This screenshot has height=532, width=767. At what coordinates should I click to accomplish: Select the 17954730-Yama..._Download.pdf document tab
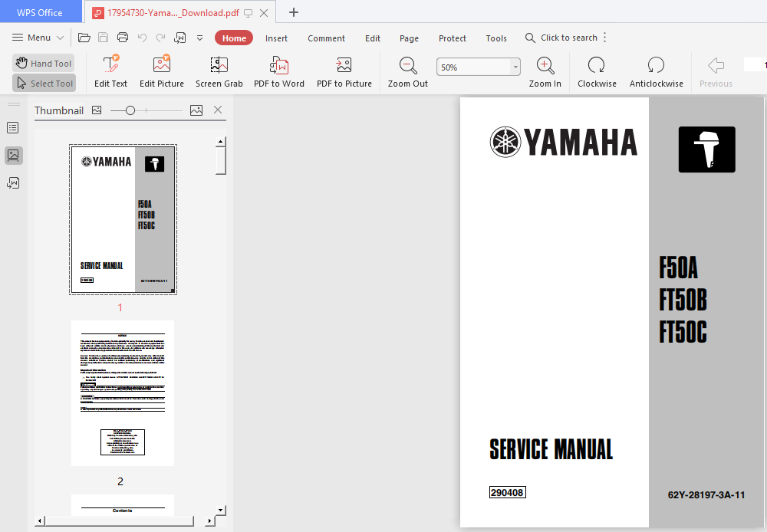pyautogui.click(x=173, y=13)
